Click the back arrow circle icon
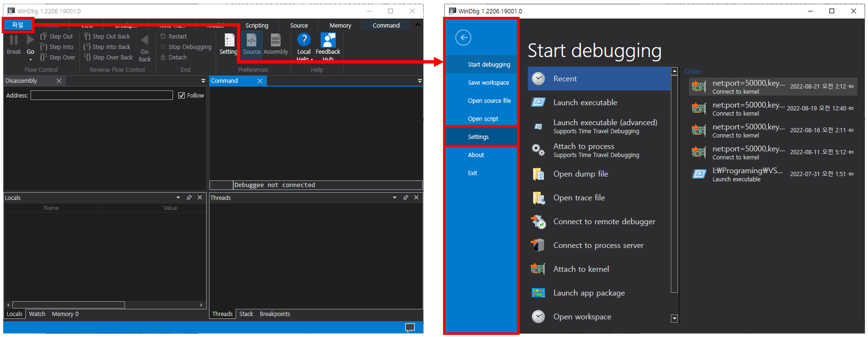 [463, 38]
